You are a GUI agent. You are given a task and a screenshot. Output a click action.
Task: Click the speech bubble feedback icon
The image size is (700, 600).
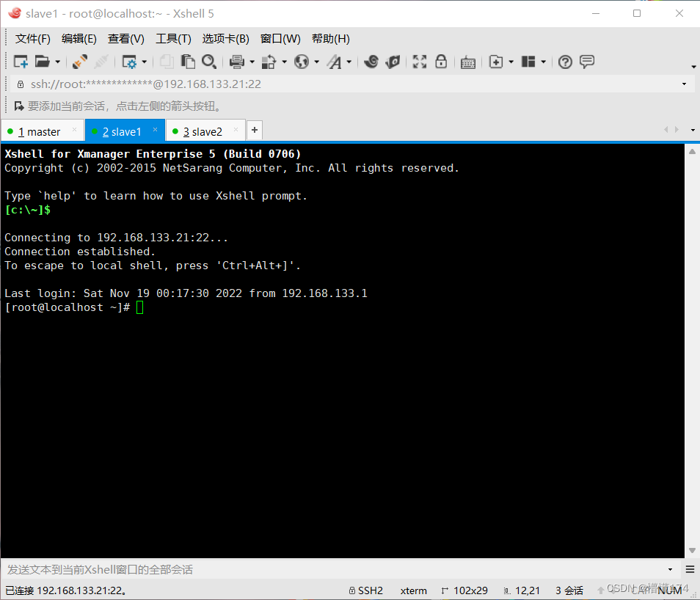(587, 62)
